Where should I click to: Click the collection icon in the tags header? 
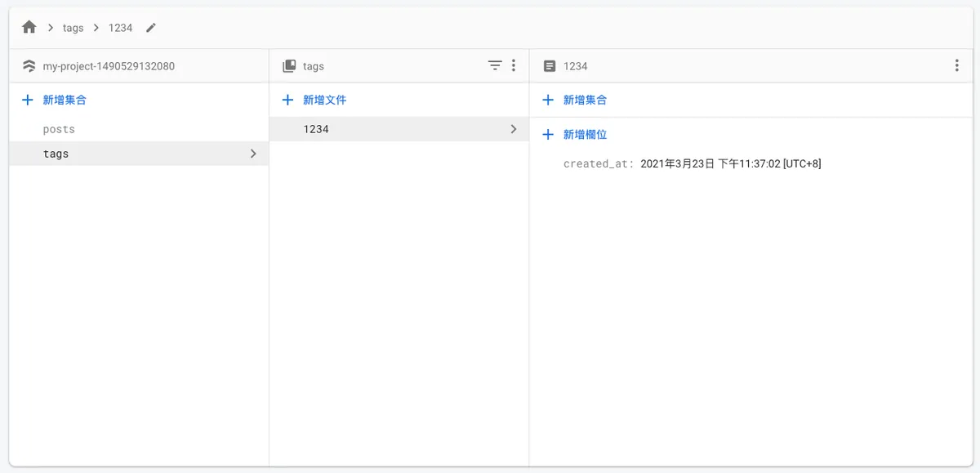[289, 66]
